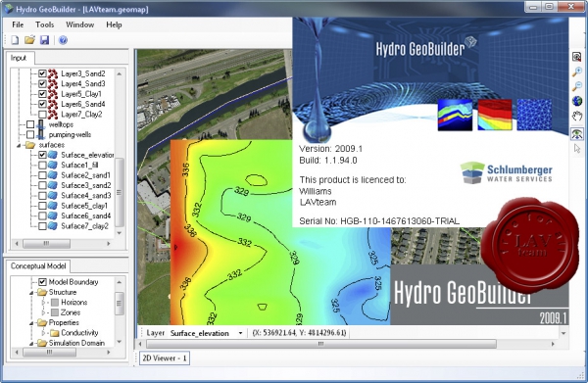Click the Input tree vertical scrollbar thumb
588x383 pixels.
tap(120, 192)
